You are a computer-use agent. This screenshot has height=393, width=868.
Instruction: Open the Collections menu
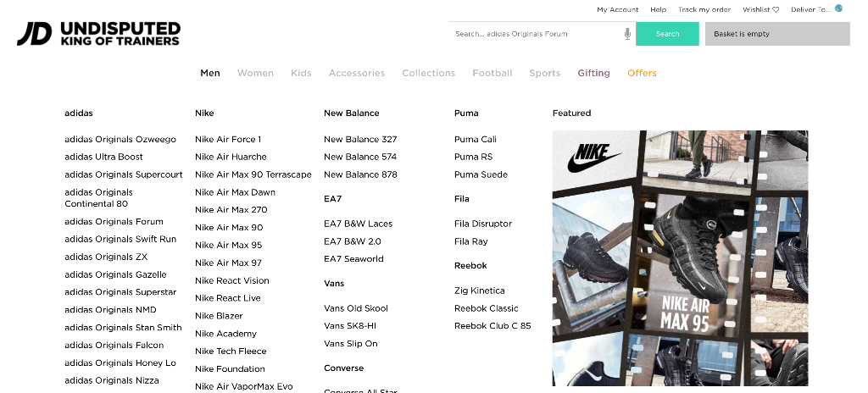tap(428, 73)
